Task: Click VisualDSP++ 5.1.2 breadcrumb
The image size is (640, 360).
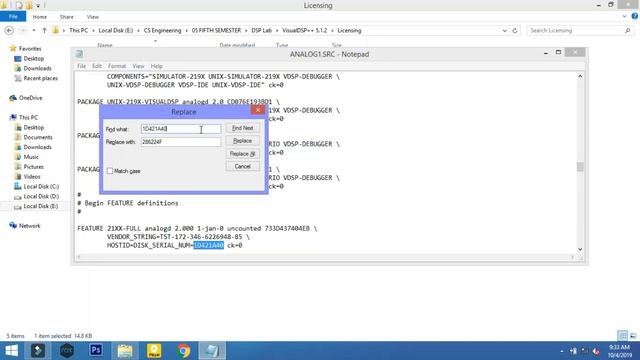Action: (x=304, y=31)
